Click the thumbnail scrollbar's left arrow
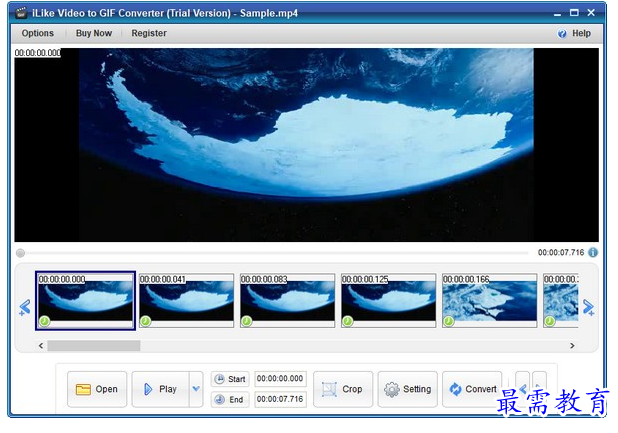Viewport: 618px width, 433px height. tap(41, 346)
